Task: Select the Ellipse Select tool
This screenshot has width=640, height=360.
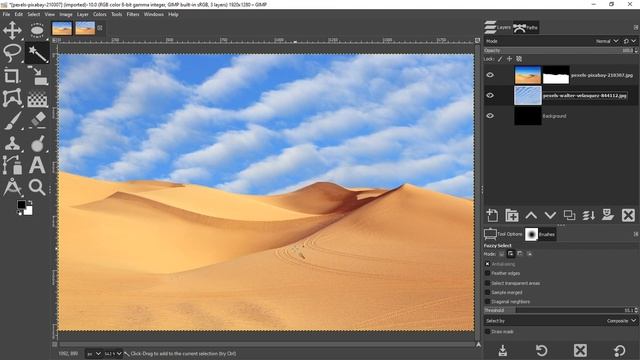Action: coord(37,31)
